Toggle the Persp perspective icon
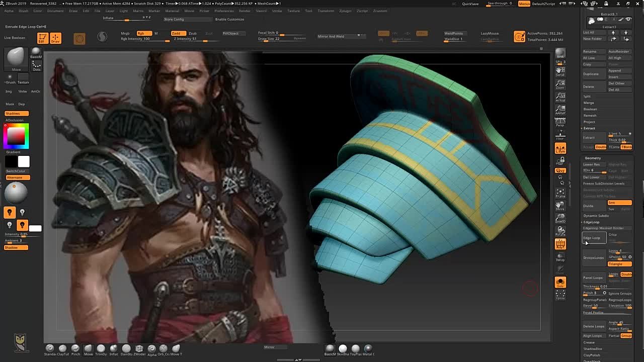The width and height of the screenshot is (644, 362). 560,122
